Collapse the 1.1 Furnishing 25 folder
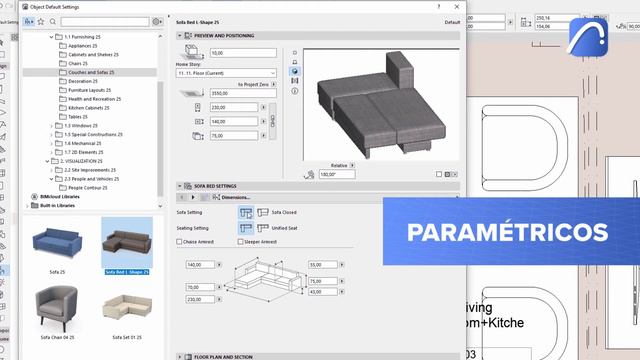640x360 pixels. tap(51, 37)
